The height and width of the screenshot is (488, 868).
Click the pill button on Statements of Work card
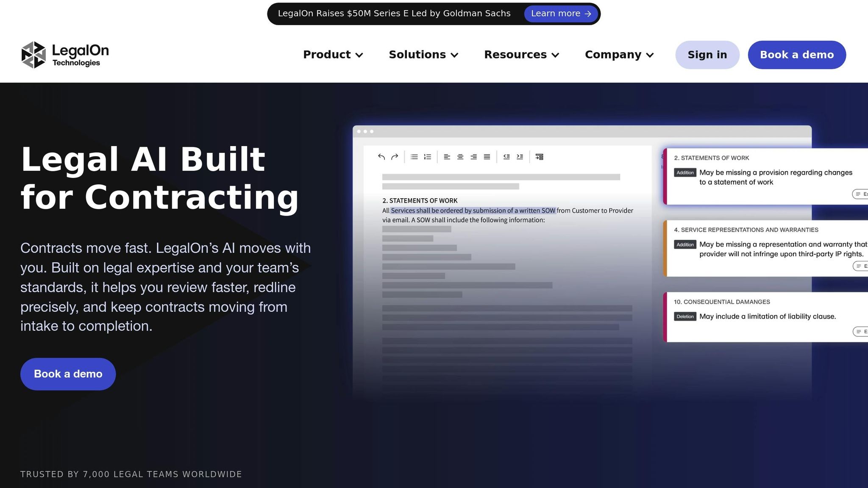[x=860, y=194]
